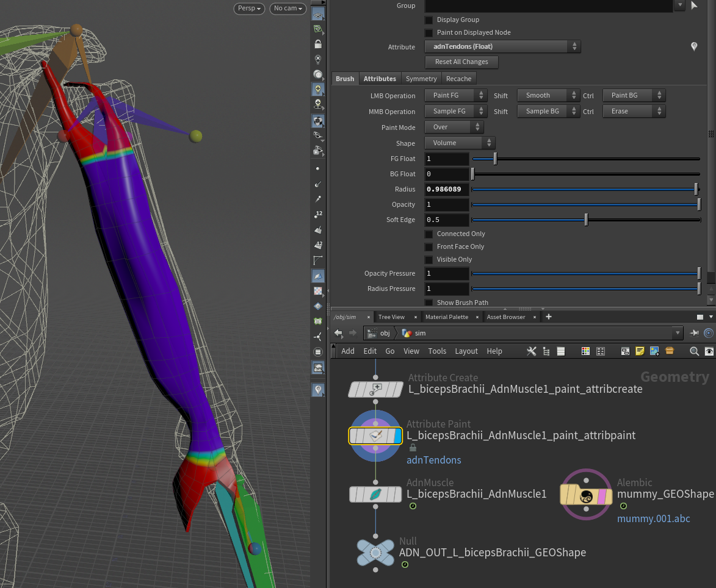Click the color palette grid icon

coord(585,351)
